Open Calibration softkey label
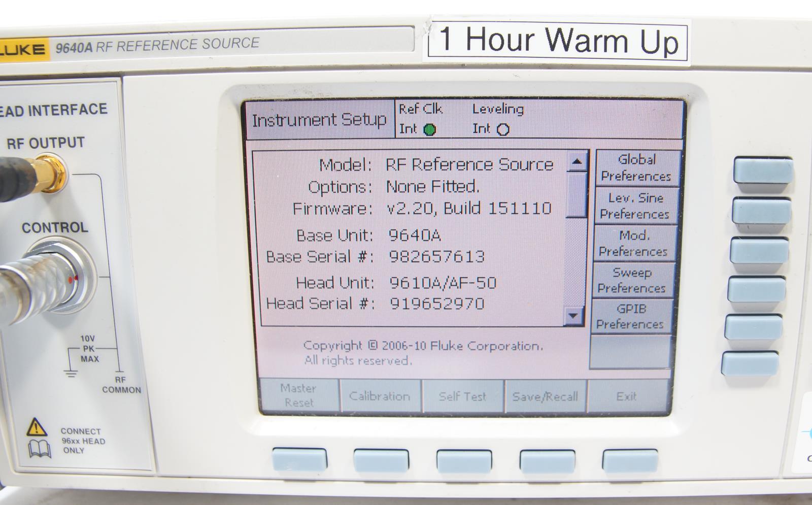812x505 pixels. [x=380, y=396]
